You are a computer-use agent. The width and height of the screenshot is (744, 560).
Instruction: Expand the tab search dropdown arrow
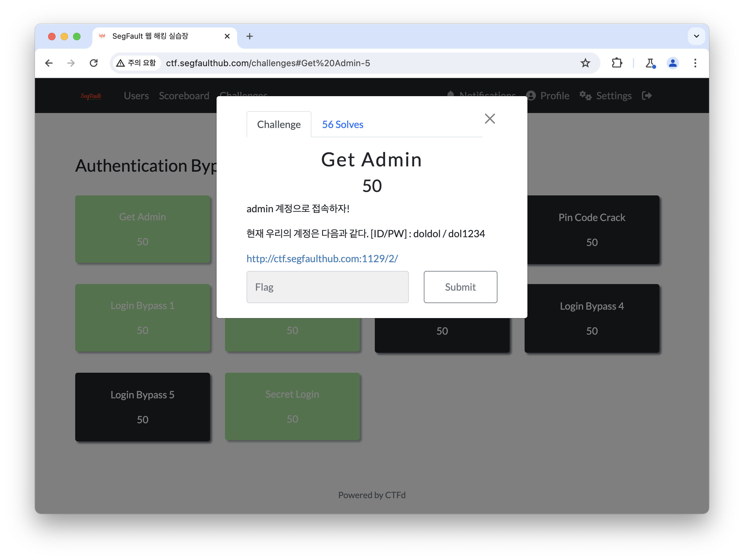pos(696,36)
